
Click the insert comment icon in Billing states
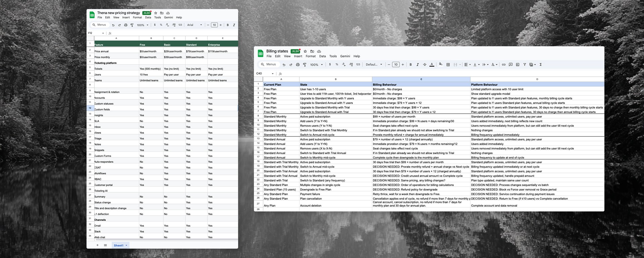pos(511,65)
